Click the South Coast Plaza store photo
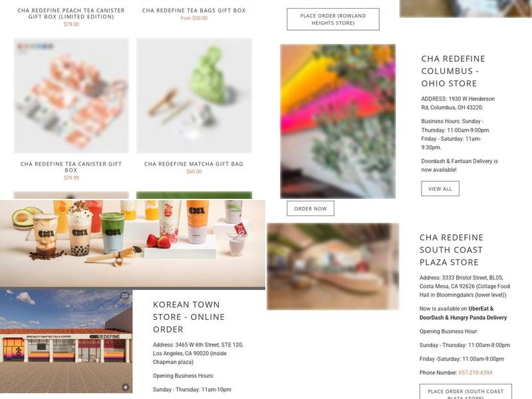 (333, 267)
